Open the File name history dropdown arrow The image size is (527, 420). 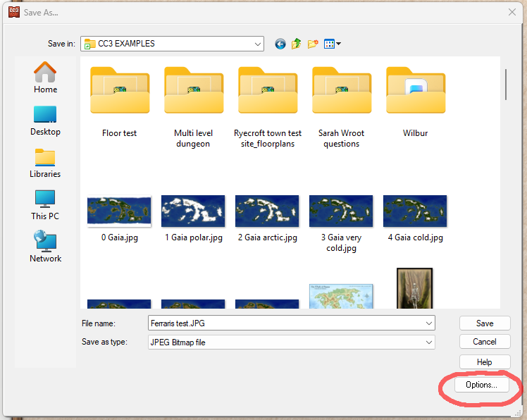pos(428,323)
